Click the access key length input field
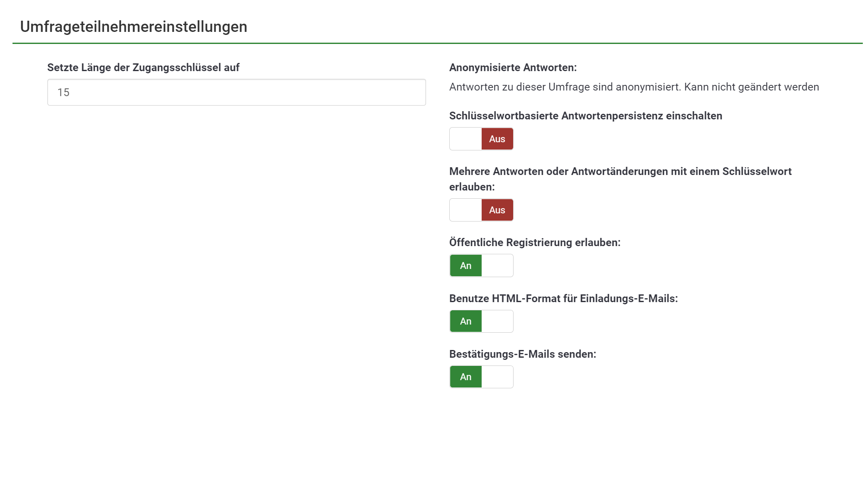This screenshot has height=484, width=868. coord(236,92)
